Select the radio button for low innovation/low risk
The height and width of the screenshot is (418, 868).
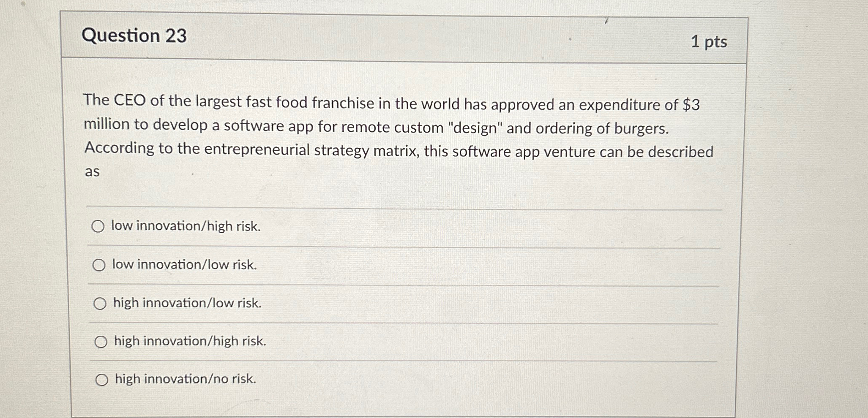[100, 265]
